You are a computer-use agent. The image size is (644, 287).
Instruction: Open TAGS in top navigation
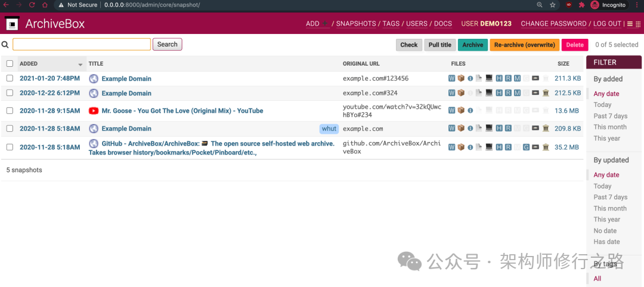point(391,24)
